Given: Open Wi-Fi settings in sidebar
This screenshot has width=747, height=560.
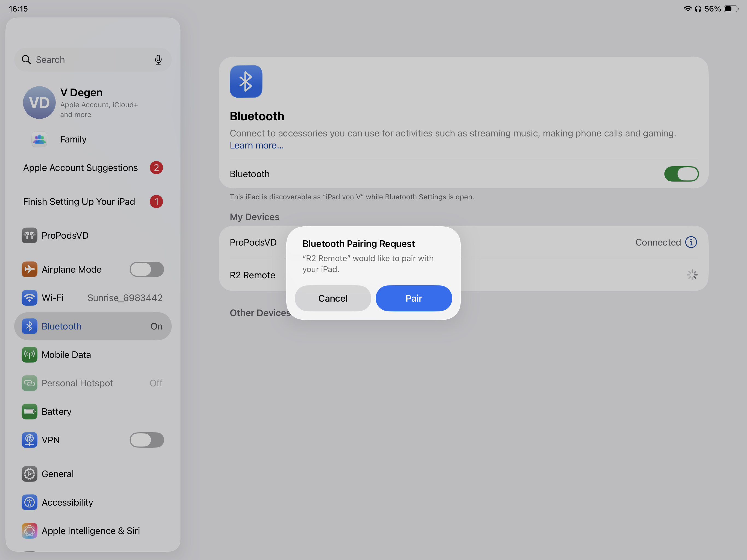Looking at the screenshot, I should pos(93,298).
